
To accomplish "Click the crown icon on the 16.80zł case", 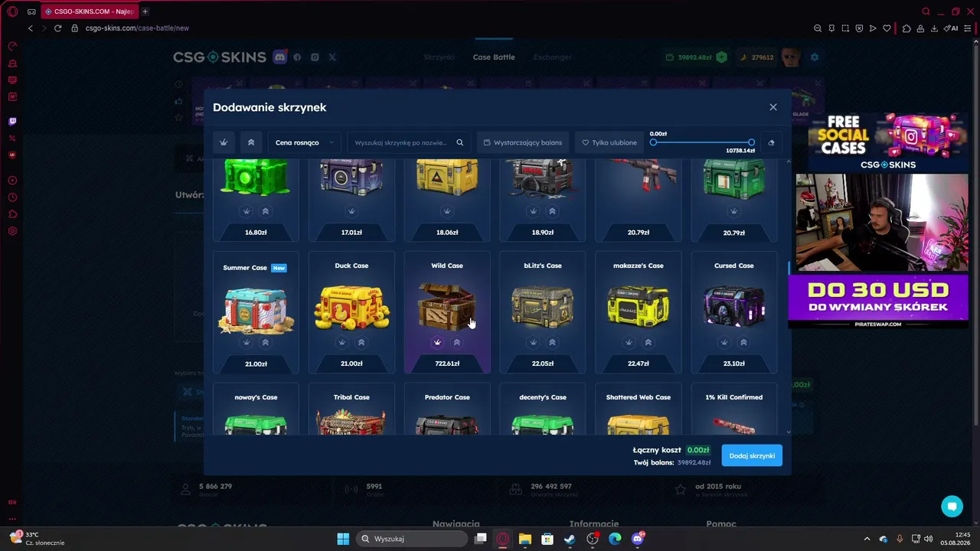I will pyautogui.click(x=247, y=210).
